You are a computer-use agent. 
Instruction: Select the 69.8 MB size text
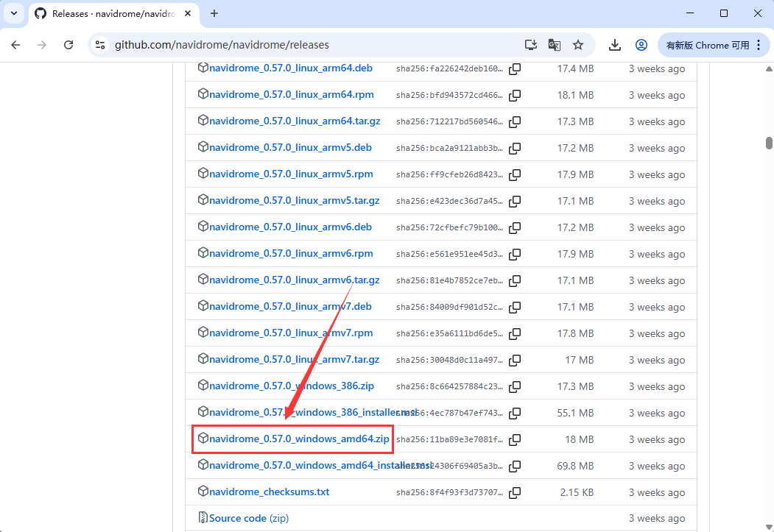[x=575, y=466]
